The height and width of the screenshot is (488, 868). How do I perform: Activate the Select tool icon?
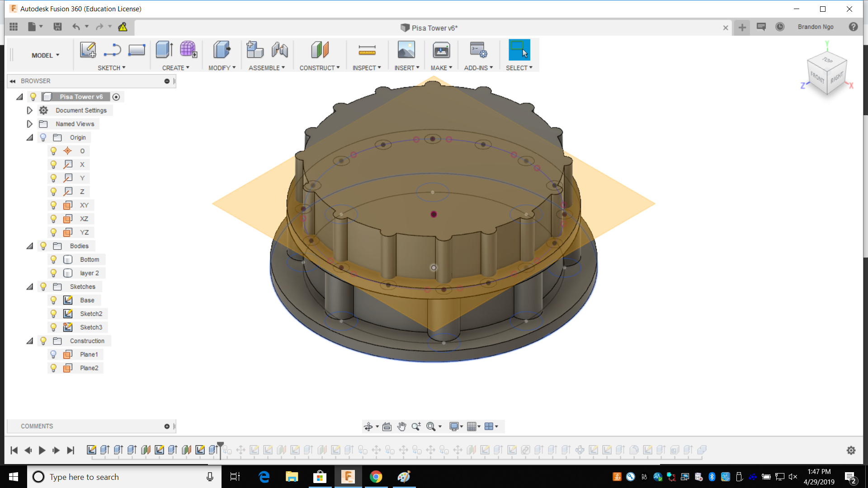519,50
